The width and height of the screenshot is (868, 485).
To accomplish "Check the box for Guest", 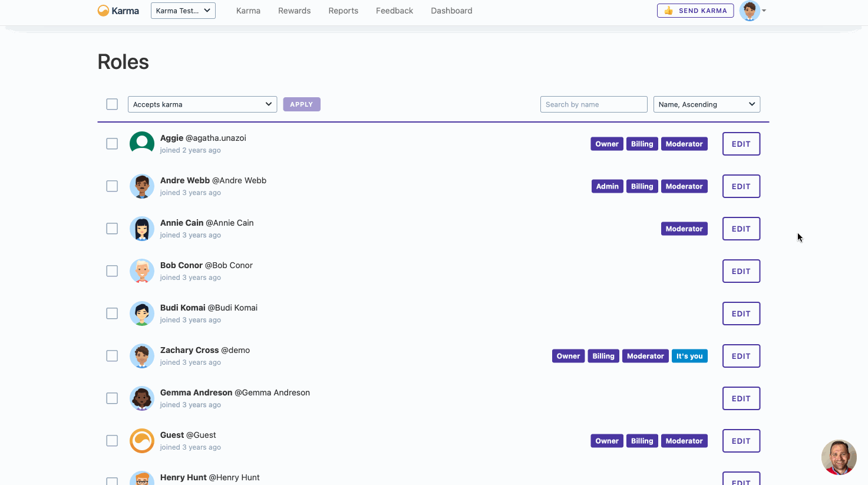I will click(112, 441).
